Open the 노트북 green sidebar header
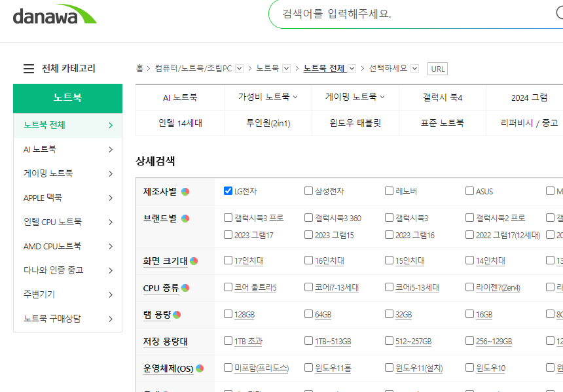 (x=67, y=98)
